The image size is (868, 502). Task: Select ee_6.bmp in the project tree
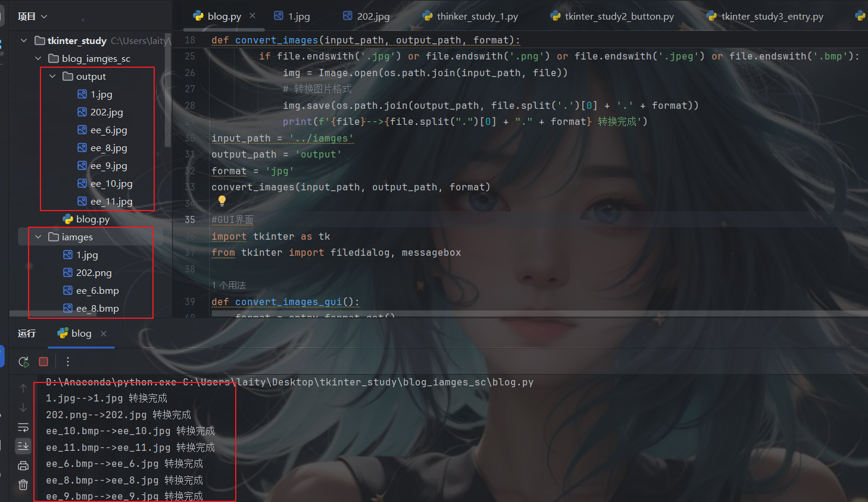point(98,290)
